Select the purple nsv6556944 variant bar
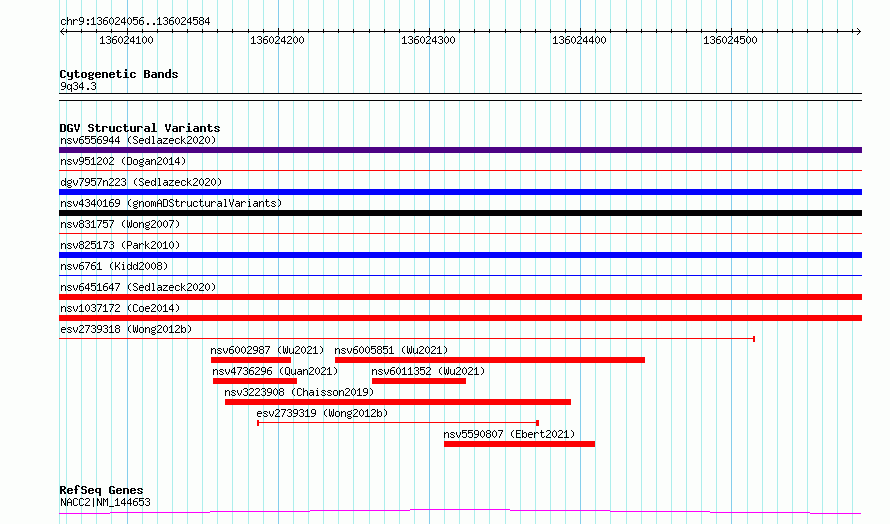 [x=460, y=150]
